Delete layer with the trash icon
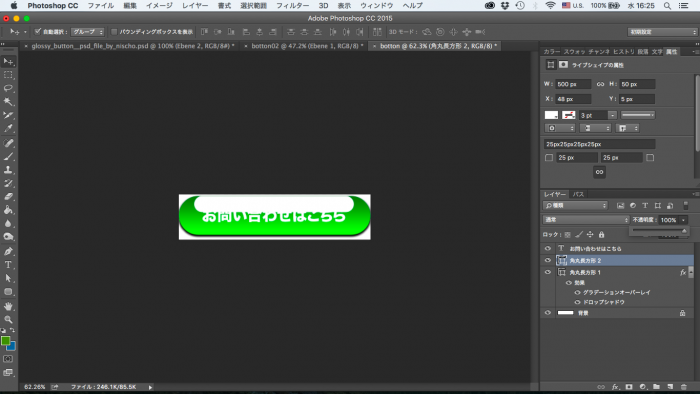The height and width of the screenshot is (394, 700). (x=684, y=387)
